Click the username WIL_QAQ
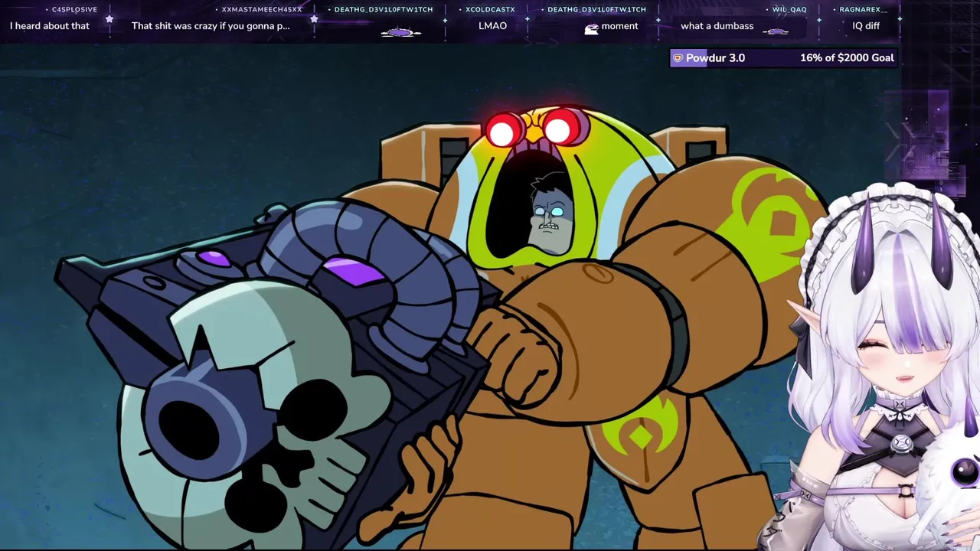980x551 pixels. point(789,10)
